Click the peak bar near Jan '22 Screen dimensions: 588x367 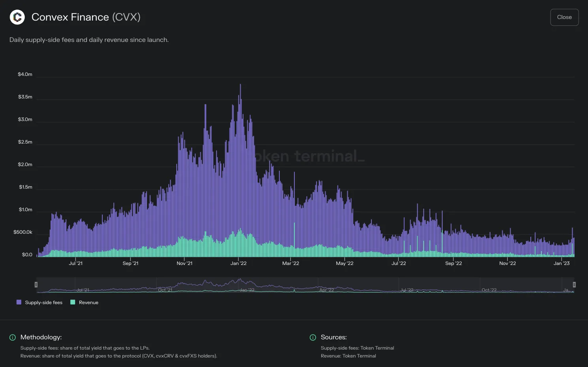240,170
